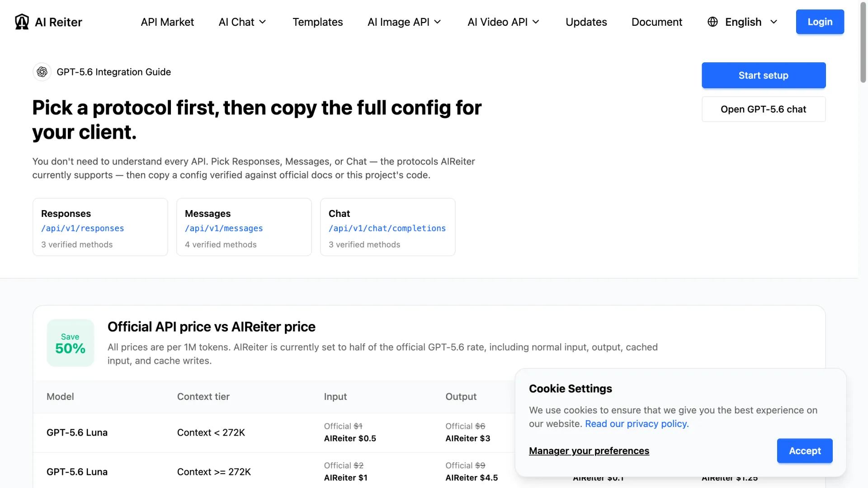Click the Save 50% badge

[x=70, y=343]
